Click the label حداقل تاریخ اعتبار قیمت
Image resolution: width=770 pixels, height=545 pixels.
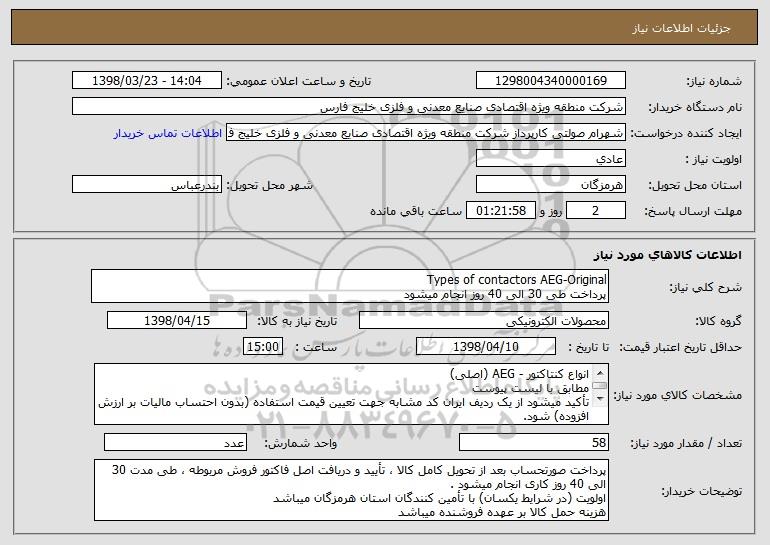(x=680, y=347)
